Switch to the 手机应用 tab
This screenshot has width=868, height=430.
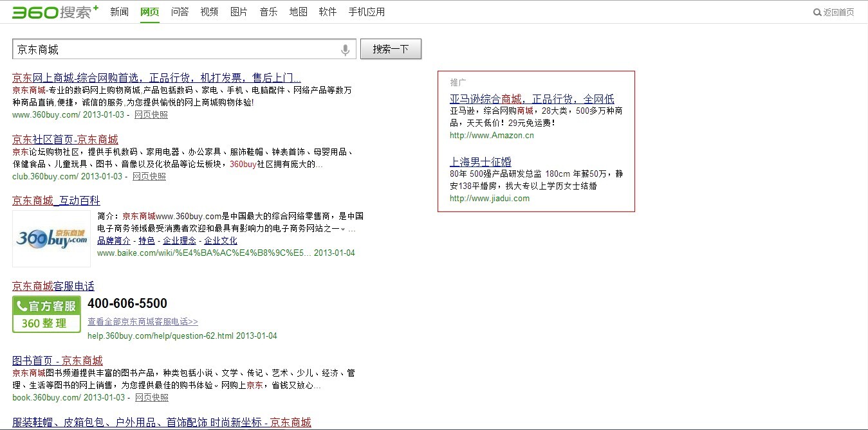(367, 12)
